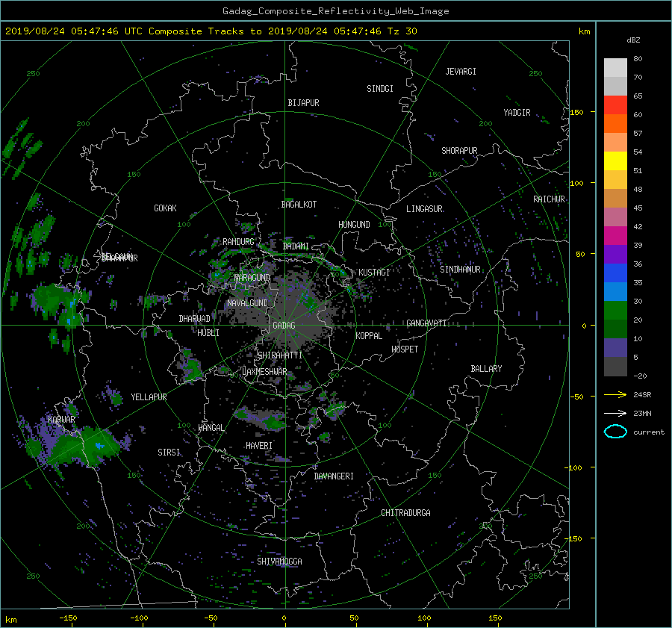Click the -150 km bottom axis tick
Screen dimensions: 672x628
coord(68,618)
